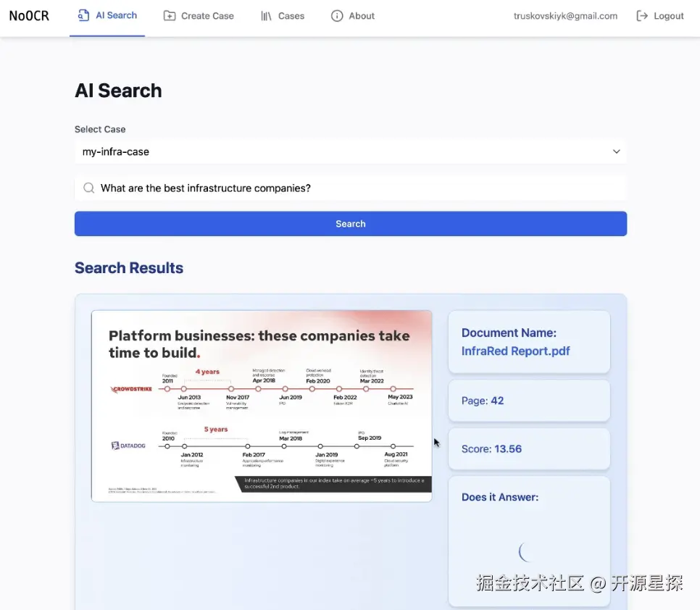Open the Select Case dropdown

point(351,151)
